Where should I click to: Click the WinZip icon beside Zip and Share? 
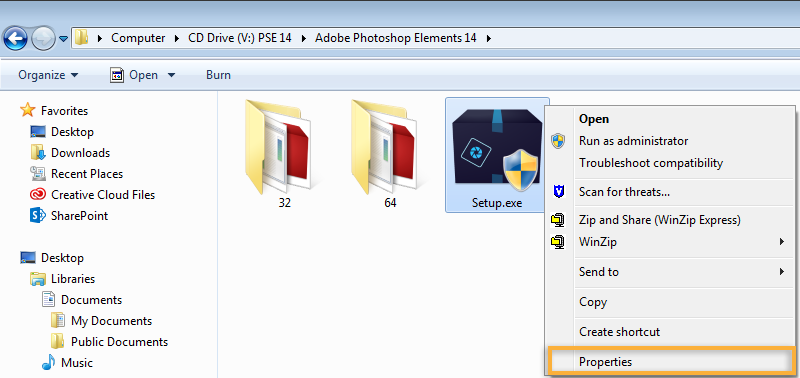[558, 220]
